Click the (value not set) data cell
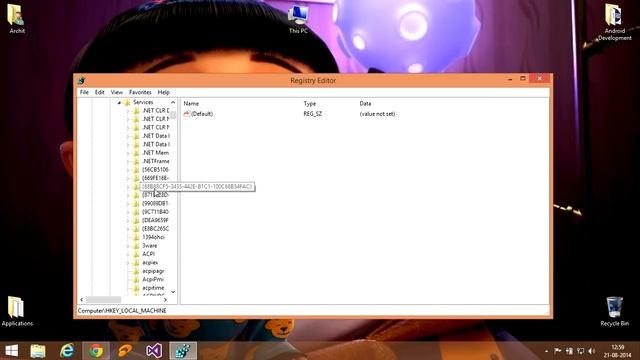Viewport: 640px width, 360px height. pyautogui.click(x=377, y=114)
